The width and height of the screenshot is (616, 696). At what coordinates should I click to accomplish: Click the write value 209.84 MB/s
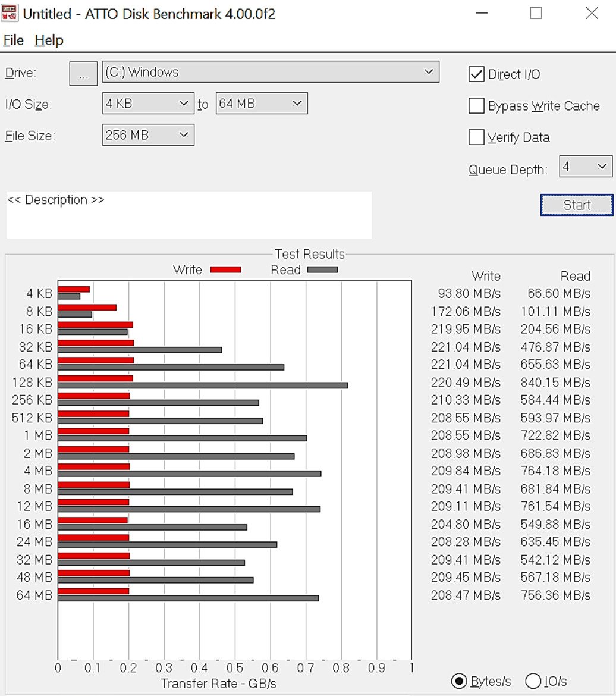(466, 471)
